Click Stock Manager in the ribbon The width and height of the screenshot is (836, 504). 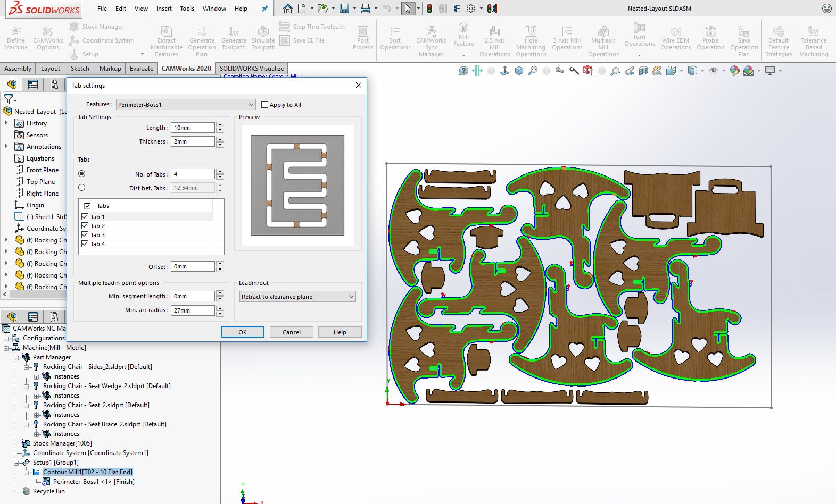[x=97, y=27]
